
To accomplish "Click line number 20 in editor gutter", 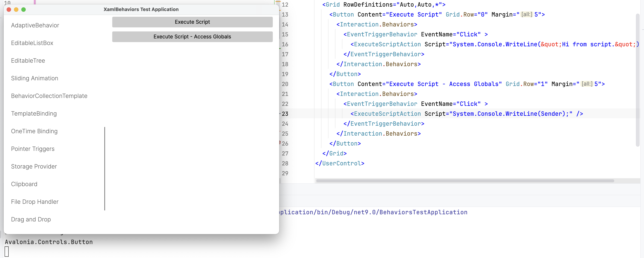I will (285, 84).
